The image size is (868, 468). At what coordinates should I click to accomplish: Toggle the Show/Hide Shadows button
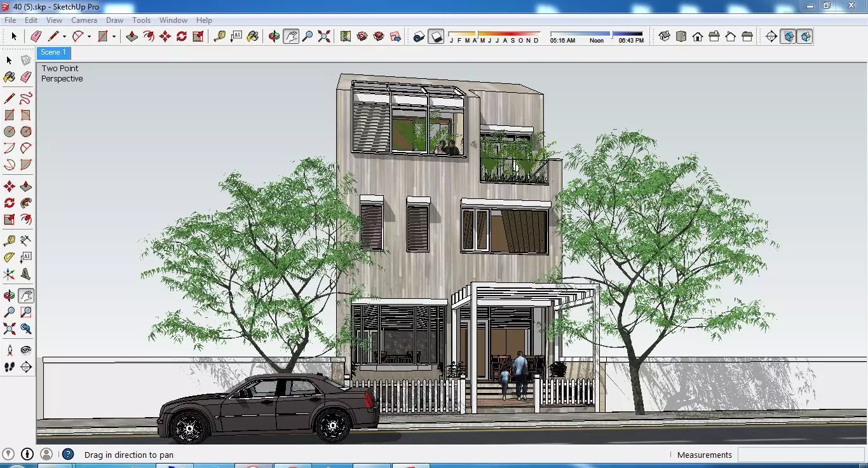[x=435, y=36]
